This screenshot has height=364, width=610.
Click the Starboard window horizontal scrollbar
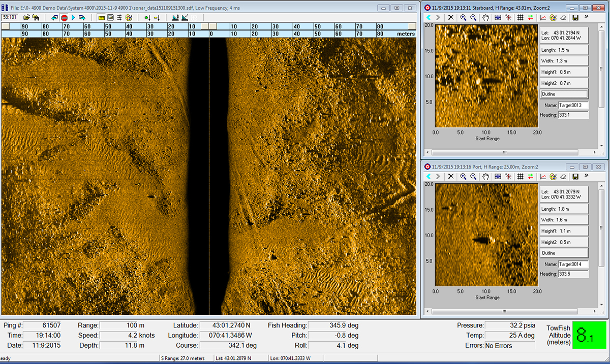point(505,152)
